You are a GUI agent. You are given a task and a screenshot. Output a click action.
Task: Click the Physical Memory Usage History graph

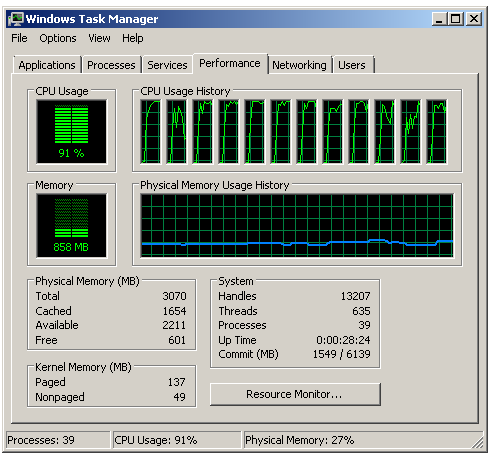pyautogui.click(x=297, y=226)
